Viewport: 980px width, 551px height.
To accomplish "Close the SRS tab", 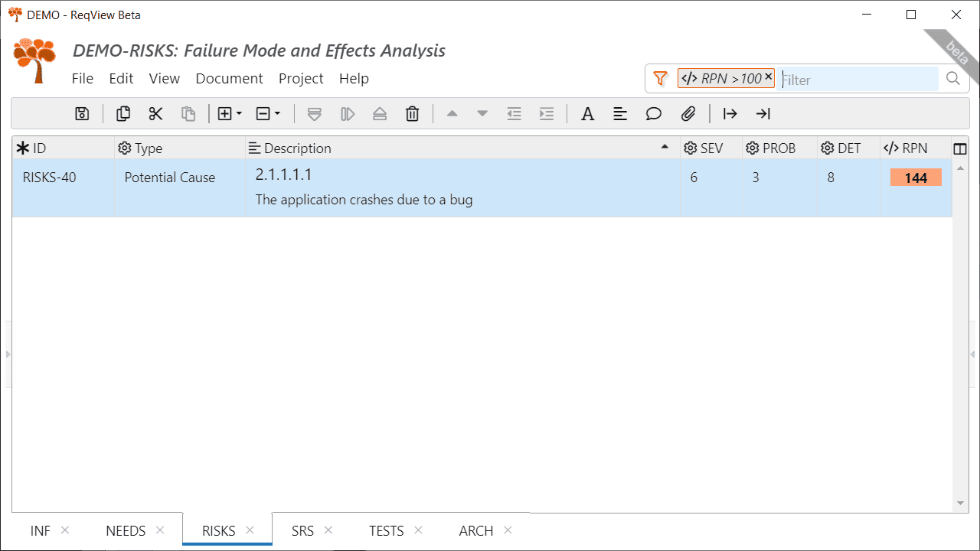I will 328,530.
